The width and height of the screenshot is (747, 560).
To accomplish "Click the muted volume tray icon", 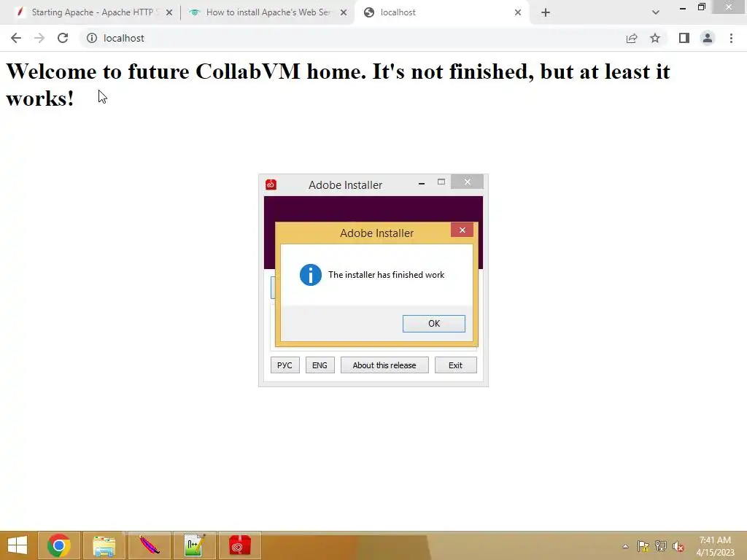I will point(678,546).
